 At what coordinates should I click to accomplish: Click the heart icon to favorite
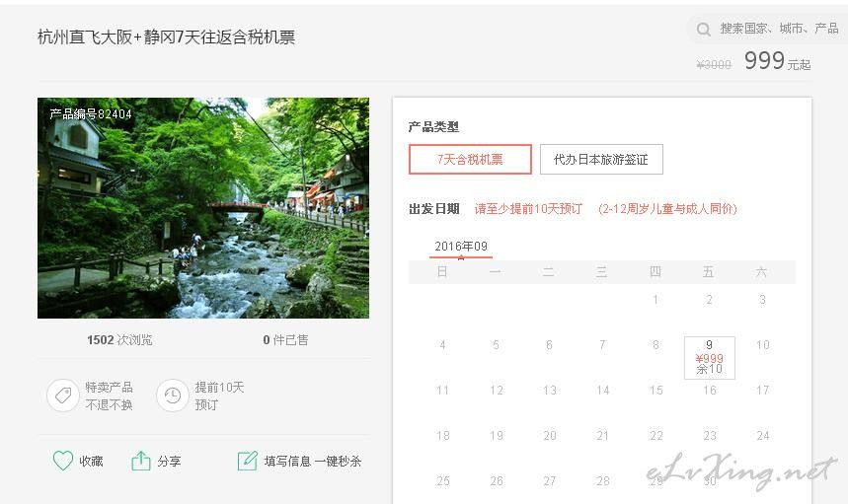63,461
